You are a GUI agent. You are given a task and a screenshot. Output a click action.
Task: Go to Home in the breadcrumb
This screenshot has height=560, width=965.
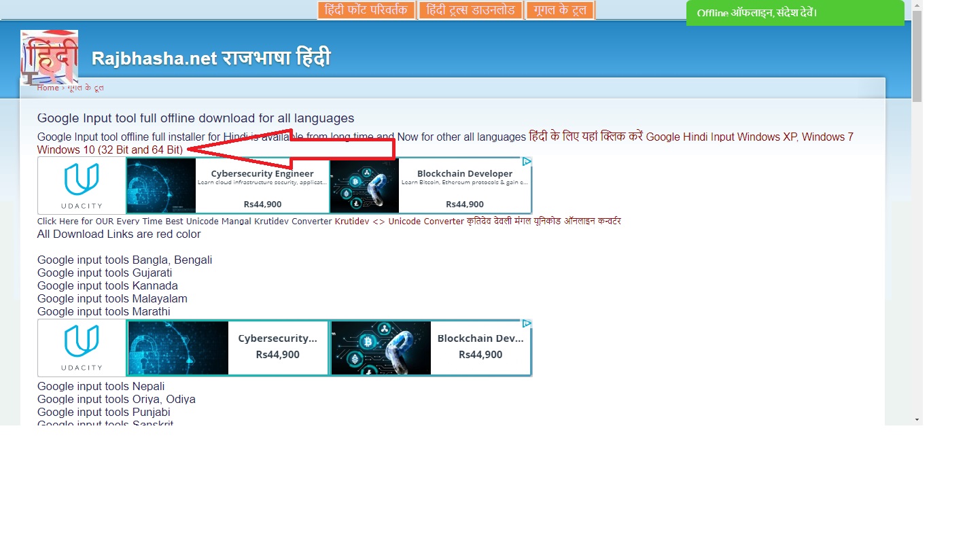pyautogui.click(x=48, y=88)
